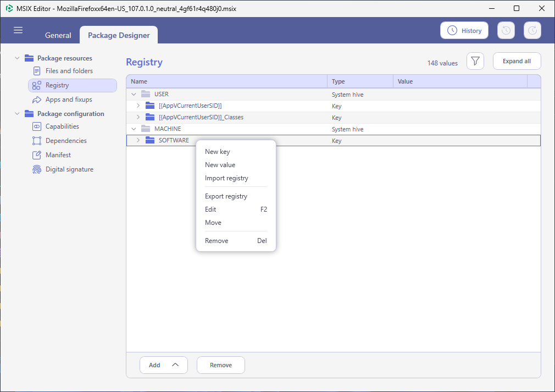Sort by the Type column header
The height and width of the screenshot is (392, 555).
coord(360,81)
